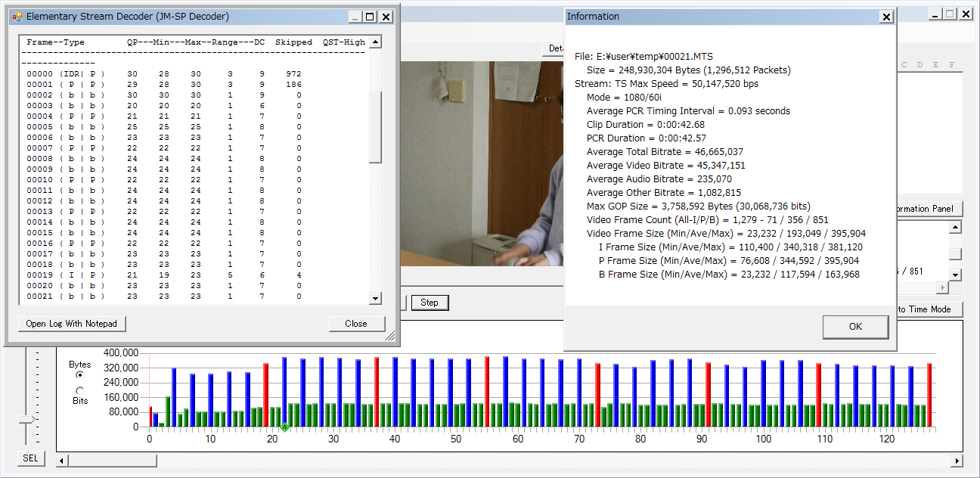980x478 pixels.
Task: Click the Elementary Stream Decoder window icon
Action: coord(17,17)
